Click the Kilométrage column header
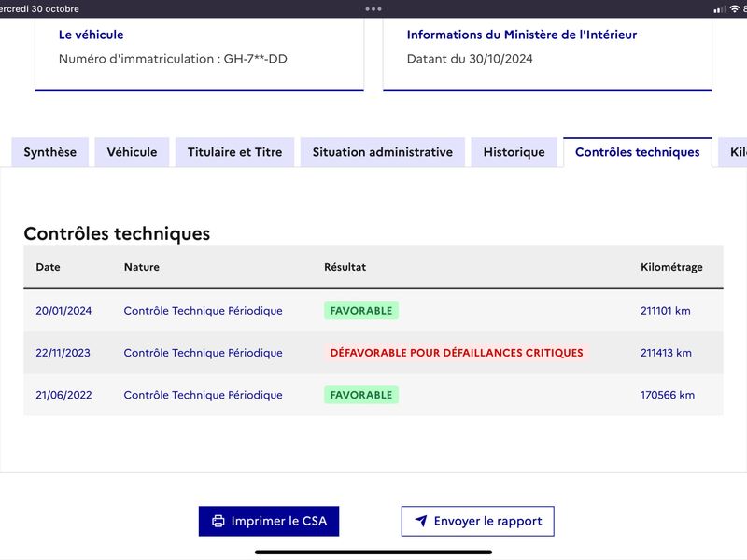The height and width of the screenshot is (560, 747). pyautogui.click(x=671, y=267)
